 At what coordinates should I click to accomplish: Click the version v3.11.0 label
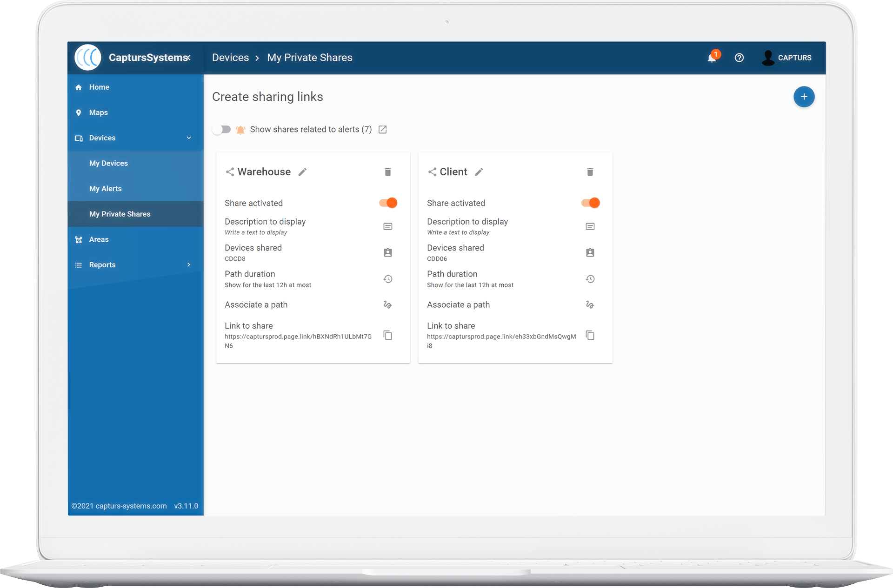186,506
